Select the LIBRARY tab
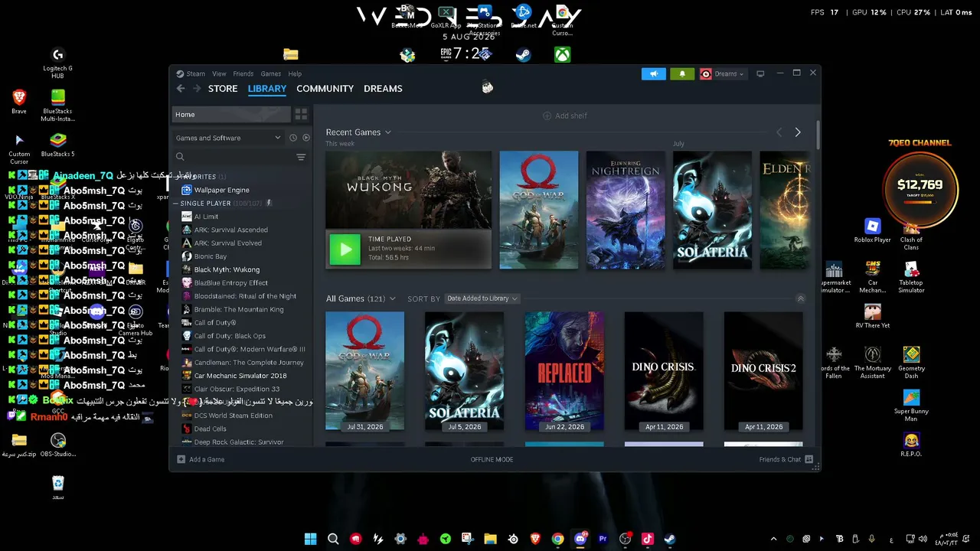The width and height of the screenshot is (980, 551). pos(267,89)
